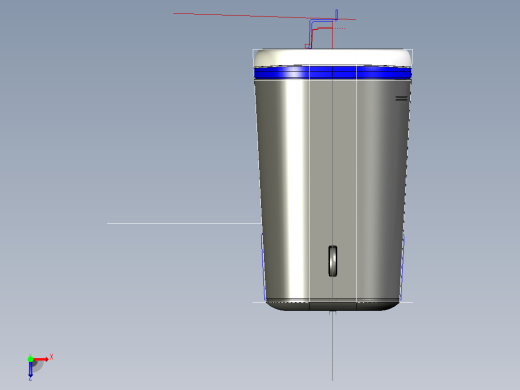Select the blue stepped sketch profile above the lid

tap(320, 33)
